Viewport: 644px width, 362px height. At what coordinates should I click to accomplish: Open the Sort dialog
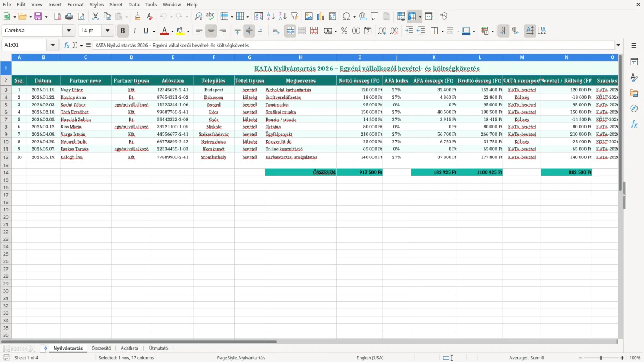[x=259, y=17]
